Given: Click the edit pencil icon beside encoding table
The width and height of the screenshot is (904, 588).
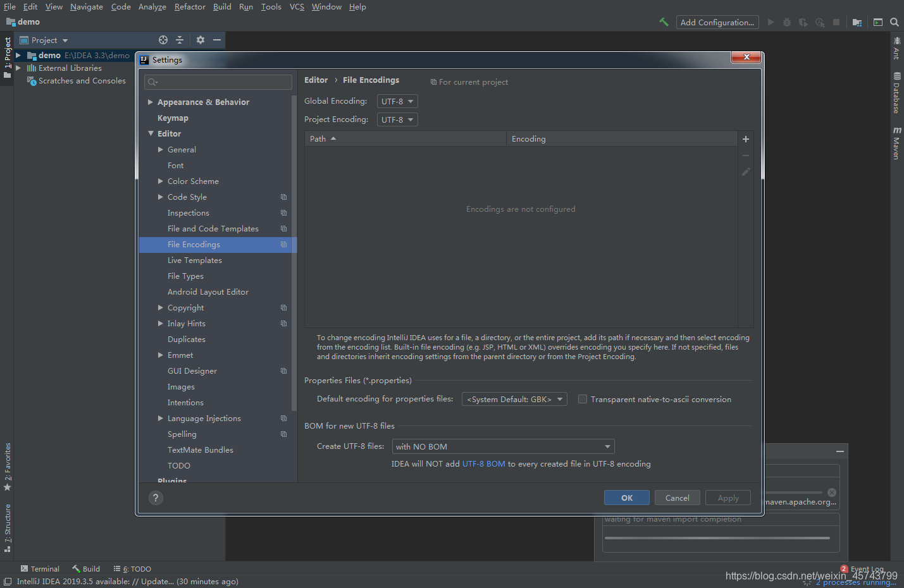Looking at the screenshot, I should pyautogui.click(x=746, y=172).
